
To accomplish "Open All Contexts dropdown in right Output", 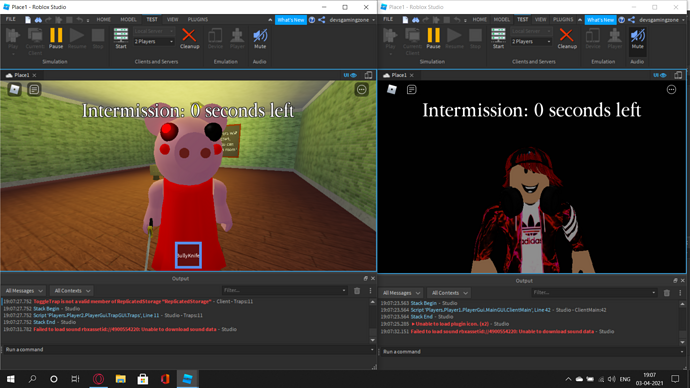I will (449, 293).
